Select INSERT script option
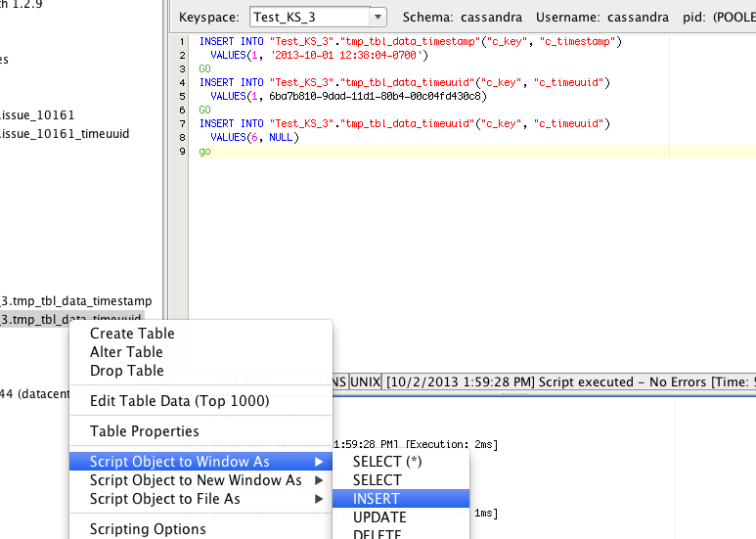This screenshot has height=539, width=756. [x=401, y=499]
